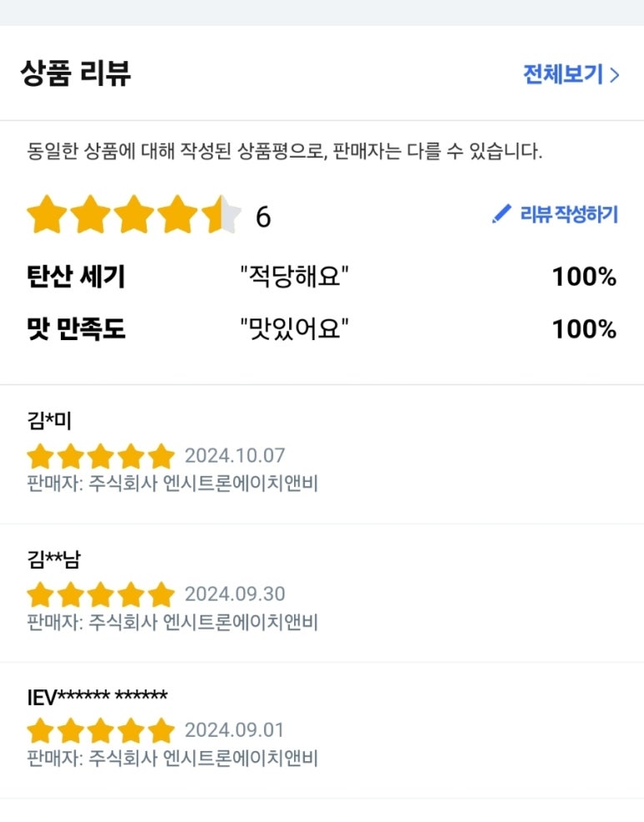
Task: Select the 맛 만족도 rating row label
Action: pos(76,329)
